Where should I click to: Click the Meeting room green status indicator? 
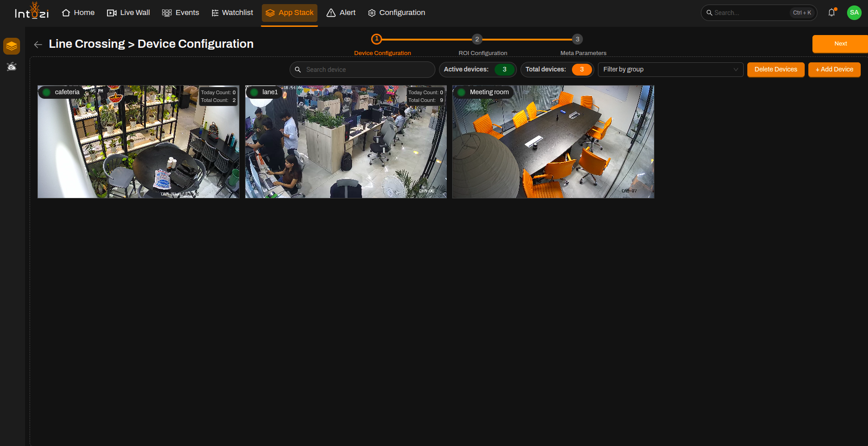coord(461,92)
